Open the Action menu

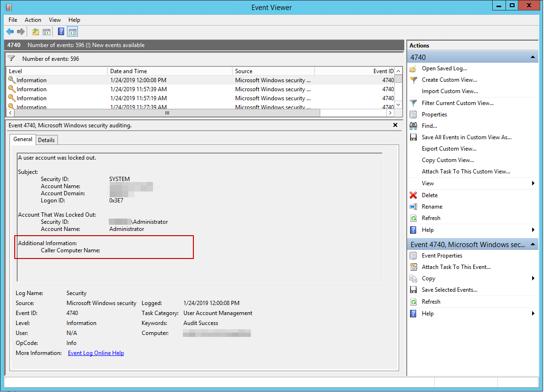click(33, 20)
